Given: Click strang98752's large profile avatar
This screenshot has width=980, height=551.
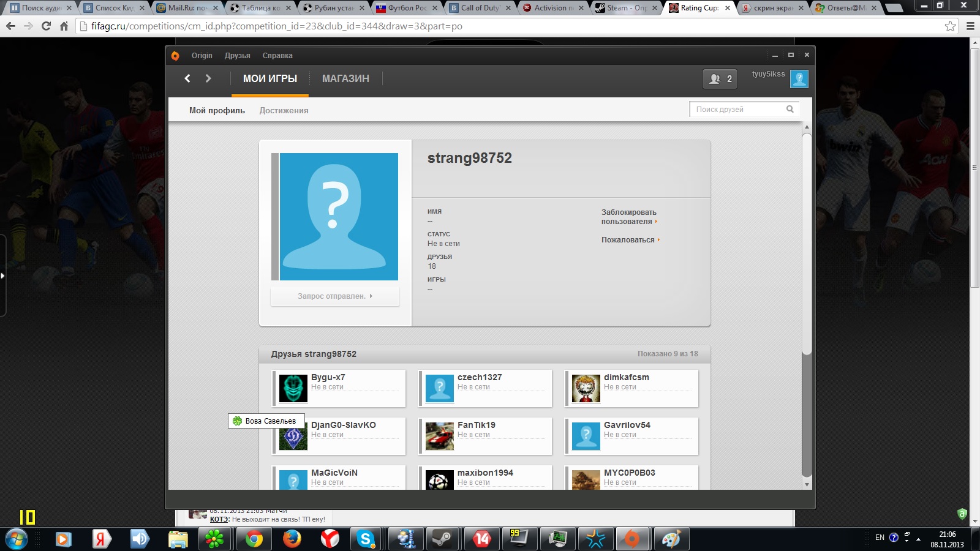Looking at the screenshot, I should pyautogui.click(x=339, y=217).
